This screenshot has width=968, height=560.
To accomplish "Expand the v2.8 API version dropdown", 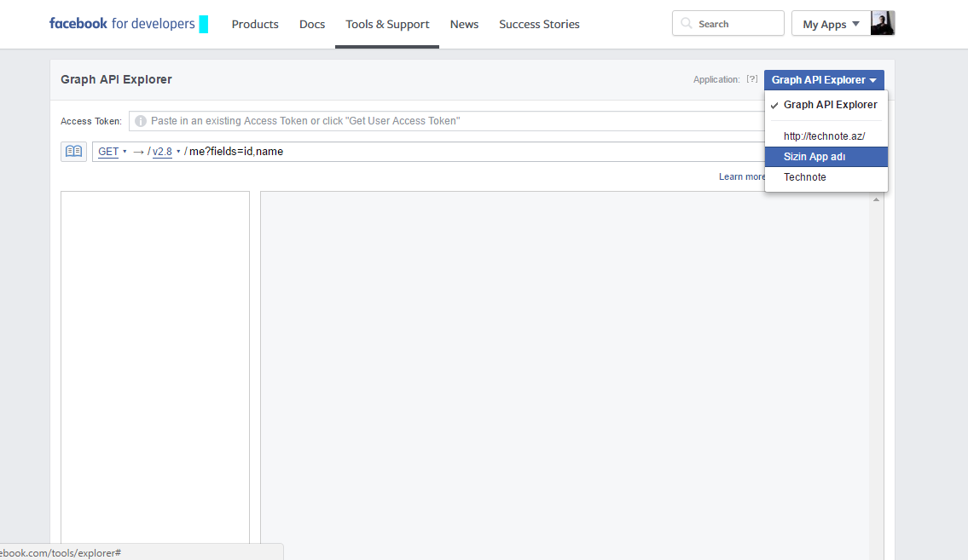I will coord(165,152).
